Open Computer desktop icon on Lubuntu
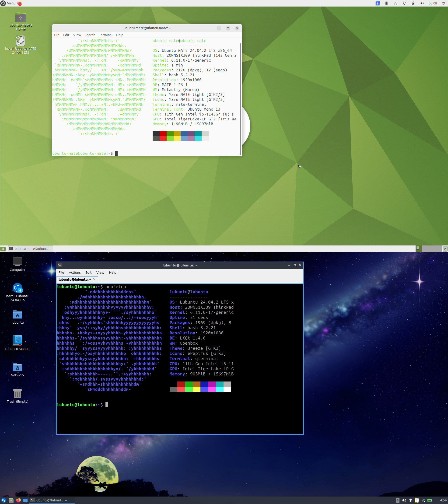Viewport: 448px width, 504px height. click(17, 264)
